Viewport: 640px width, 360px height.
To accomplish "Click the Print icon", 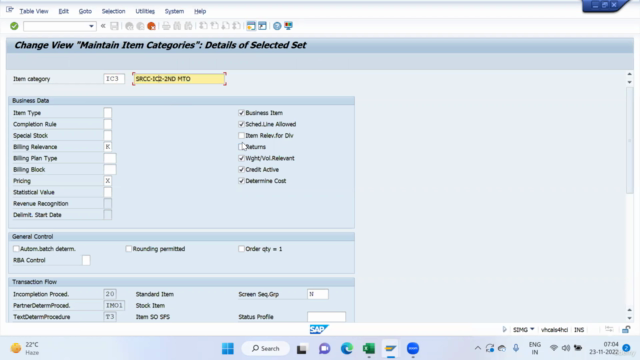I will (x=166, y=26).
